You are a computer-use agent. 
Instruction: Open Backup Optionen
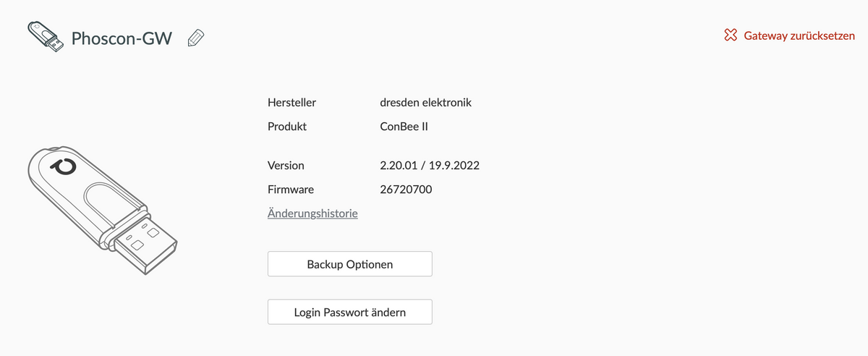click(349, 264)
